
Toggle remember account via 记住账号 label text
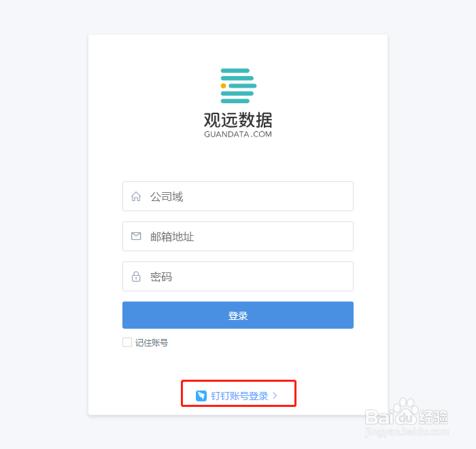click(152, 342)
